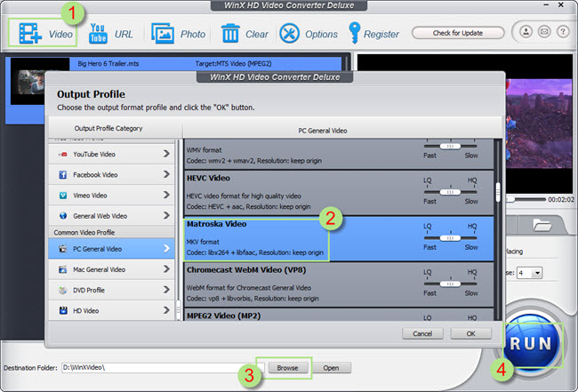Open the output folder tab icon
Screen dimensions: 578x392
(x=542, y=225)
